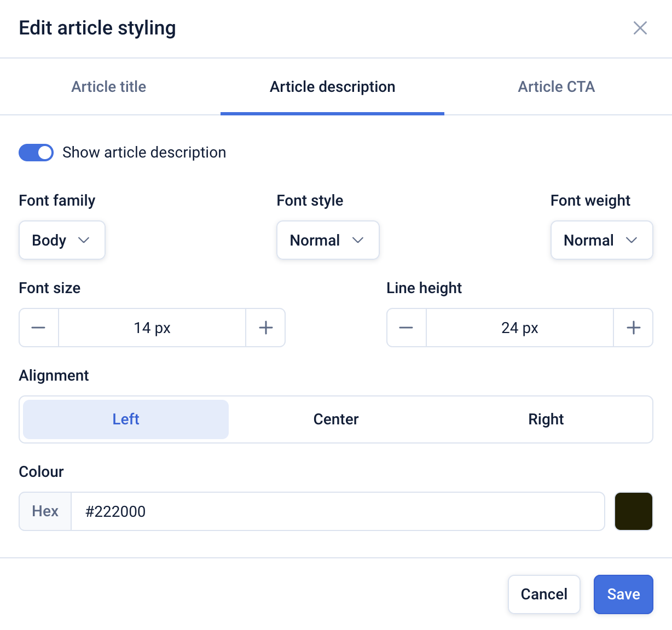Viewport: 672px width, 630px height.
Task: Switch to the Article CTA tab
Action: (x=556, y=87)
